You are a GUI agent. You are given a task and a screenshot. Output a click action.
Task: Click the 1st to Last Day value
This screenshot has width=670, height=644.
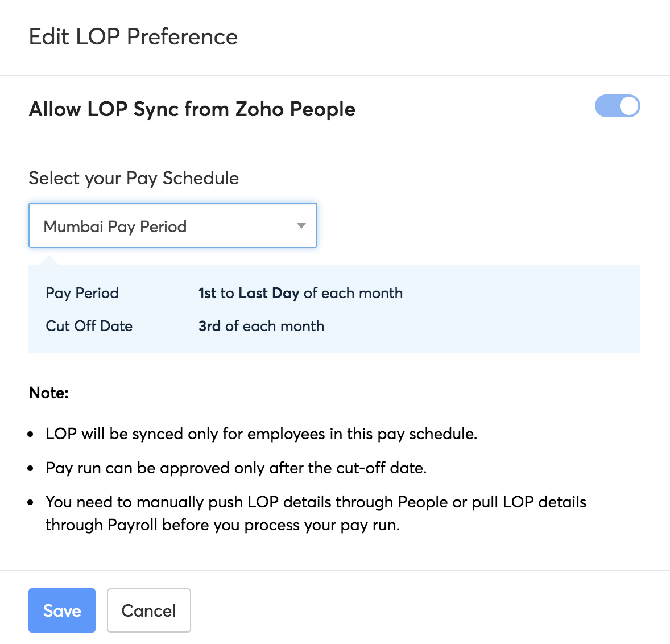[x=300, y=293]
